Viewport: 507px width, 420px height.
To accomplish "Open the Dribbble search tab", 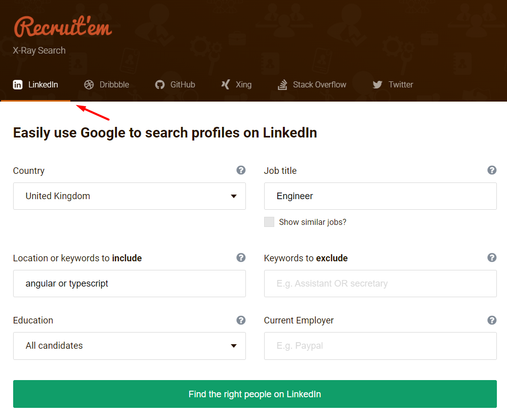I will pyautogui.click(x=107, y=84).
